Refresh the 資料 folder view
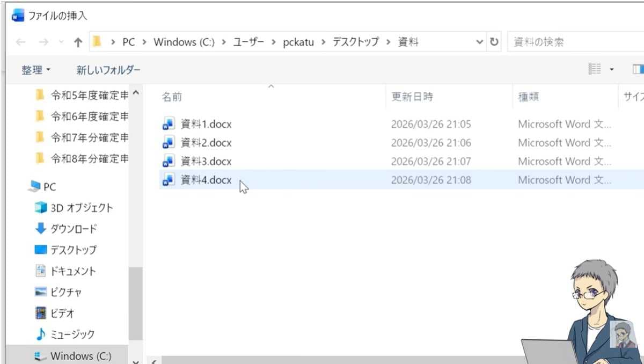The height and width of the screenshot is (364, 644). pos(494,42)
